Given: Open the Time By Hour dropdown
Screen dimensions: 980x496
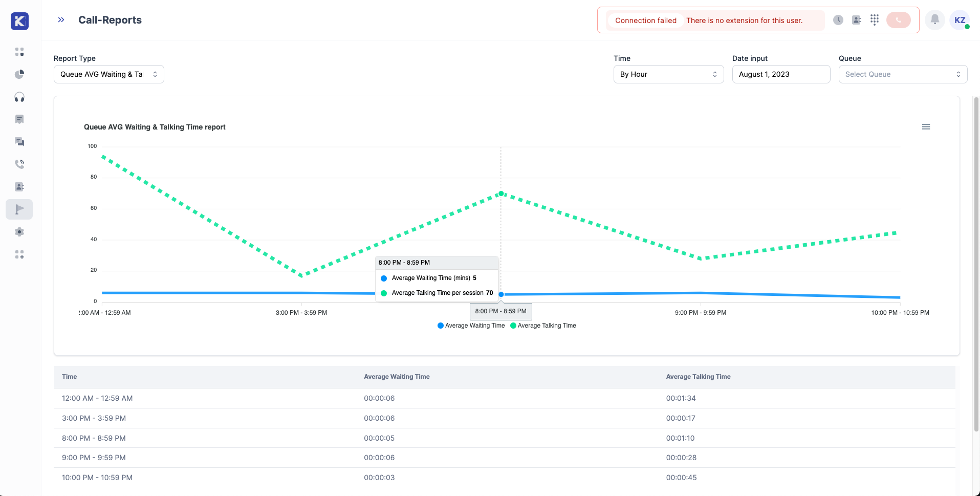Looking at the screenshot, I should click(x=668, y=74).
